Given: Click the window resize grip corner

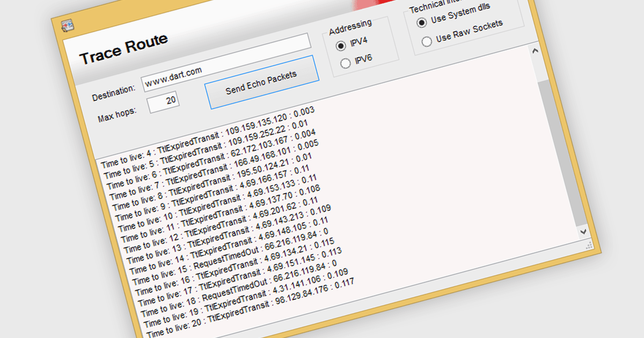Looking at the screenshot, I should coord(589,245).
